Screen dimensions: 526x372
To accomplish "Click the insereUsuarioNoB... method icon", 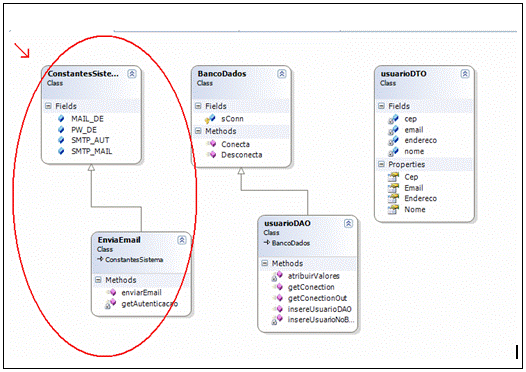I will [277, 320].
